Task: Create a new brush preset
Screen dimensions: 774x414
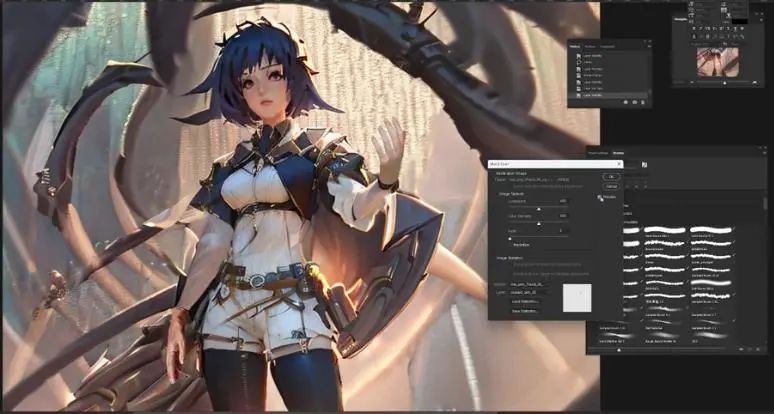Action: click(x=749, y=349)
